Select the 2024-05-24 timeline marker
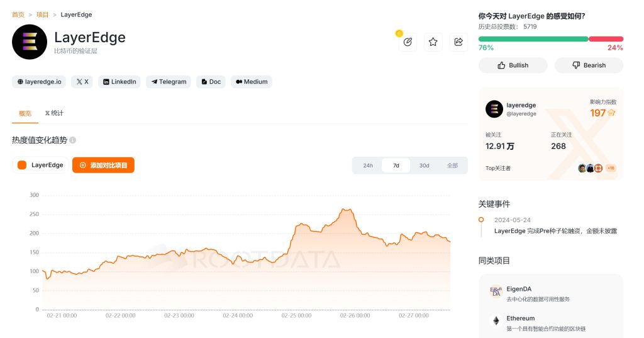The height and width of the screenshot is (338, 644). pos(481,220)
